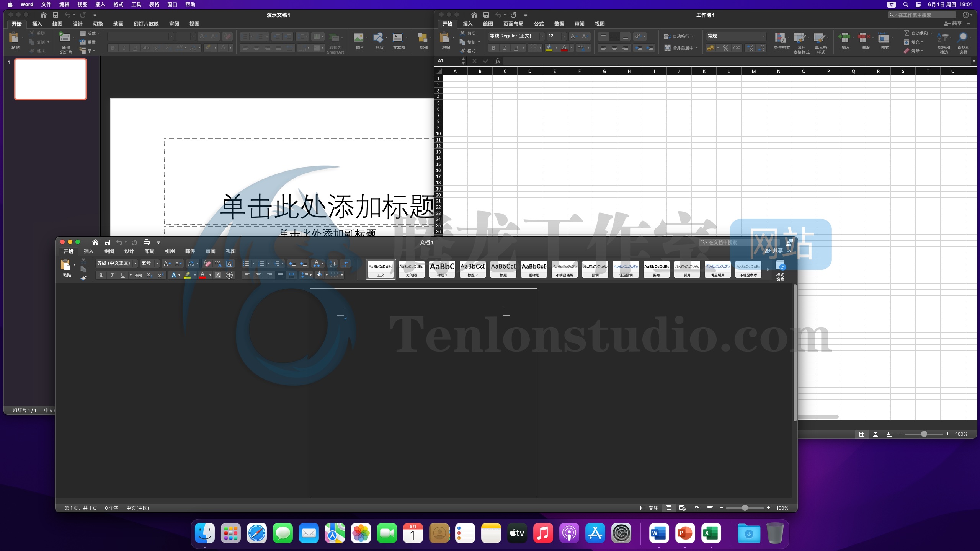Click the Paste icon in Word ribbon
The height and width of the screenshot is (551, 980).
(x=65, y=265)
